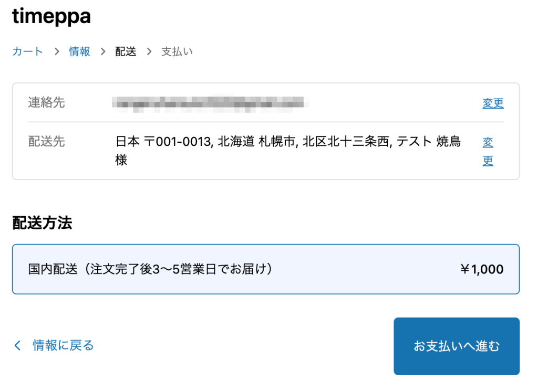Click the chevron between カート and 情報
538x392 pixels.
56,51
